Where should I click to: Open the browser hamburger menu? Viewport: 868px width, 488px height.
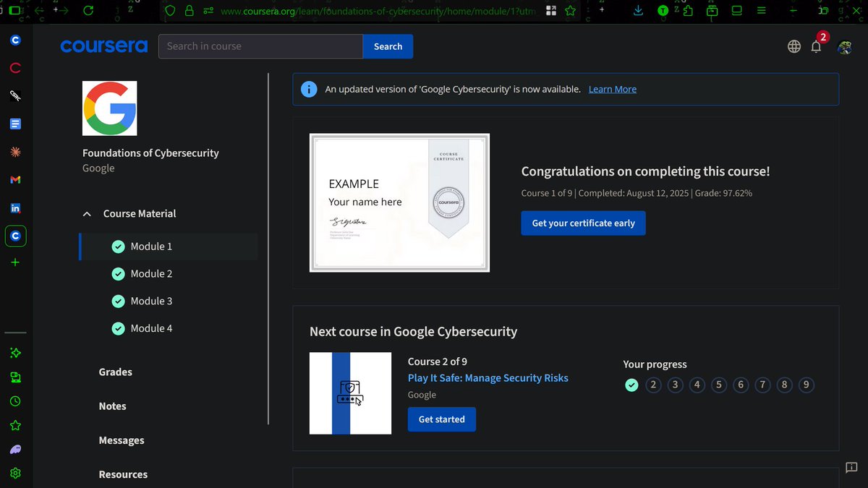pos(761,10)
